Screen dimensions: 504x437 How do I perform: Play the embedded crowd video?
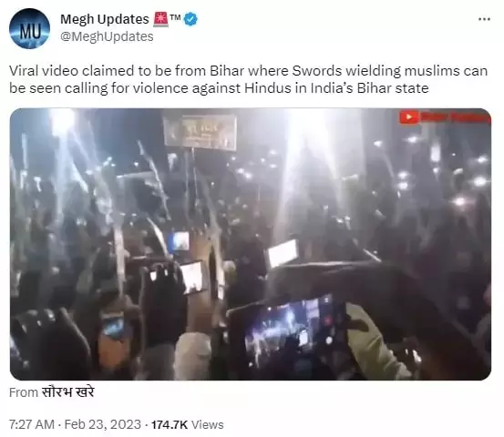[x=251, y=244]
